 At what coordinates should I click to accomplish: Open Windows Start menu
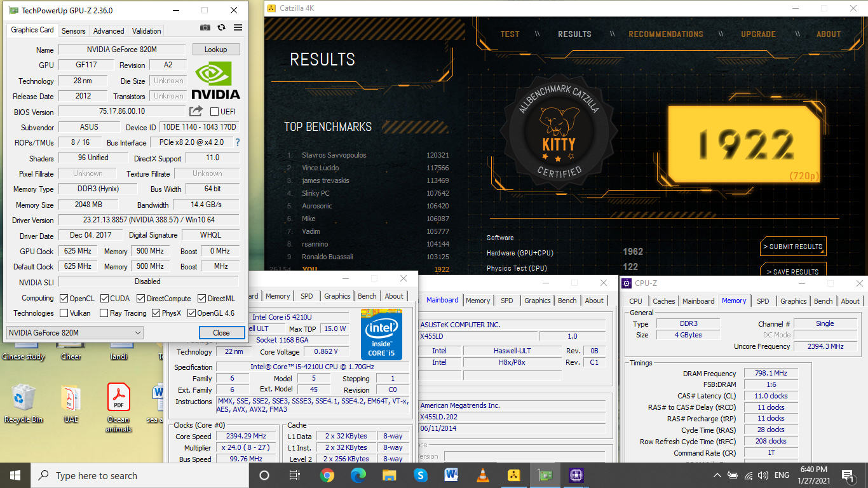point(15,475)
